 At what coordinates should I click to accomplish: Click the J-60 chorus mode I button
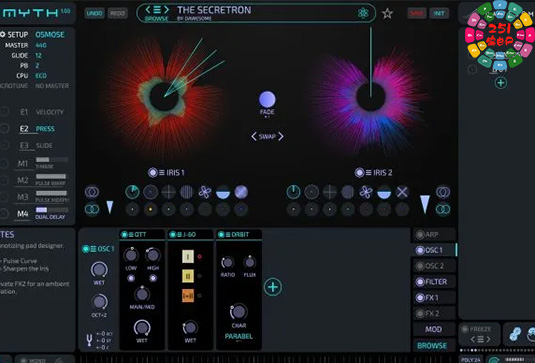click(188, 256)
